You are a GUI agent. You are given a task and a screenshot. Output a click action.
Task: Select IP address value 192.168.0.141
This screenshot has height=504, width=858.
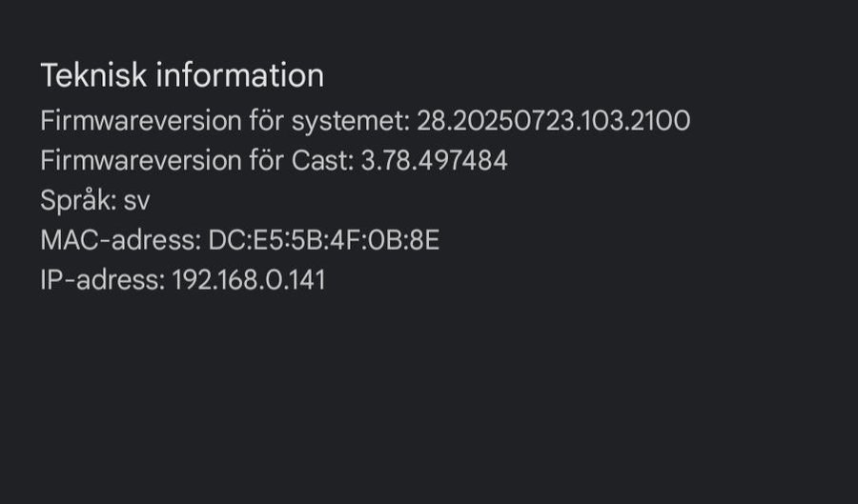[248, 281]
